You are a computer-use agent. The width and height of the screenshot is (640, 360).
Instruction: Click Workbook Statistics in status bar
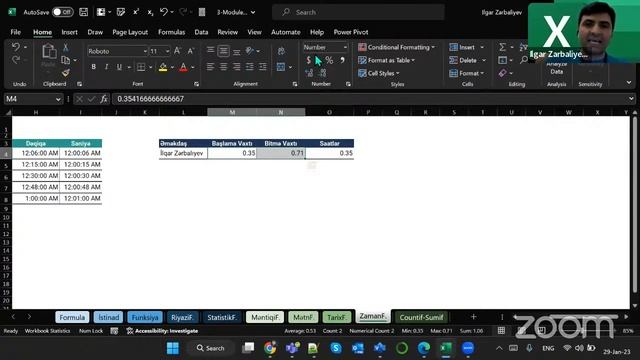click(x=47, y=331)
